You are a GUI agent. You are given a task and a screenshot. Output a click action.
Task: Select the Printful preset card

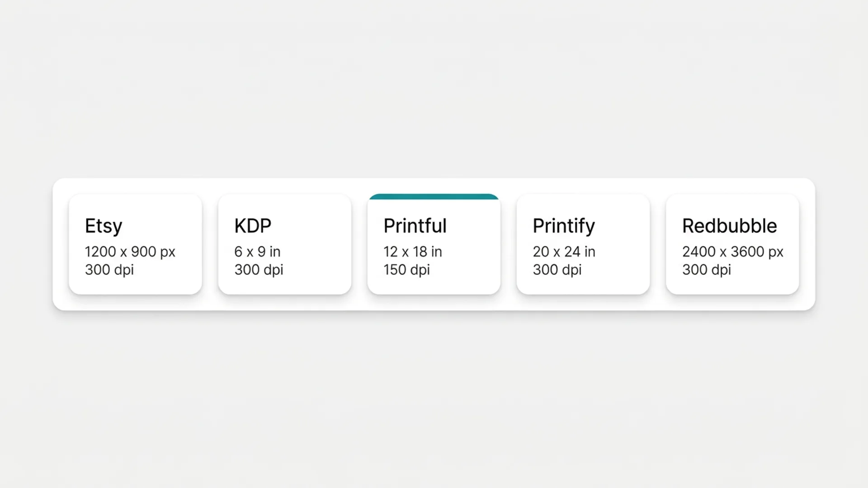pos(434,244)
